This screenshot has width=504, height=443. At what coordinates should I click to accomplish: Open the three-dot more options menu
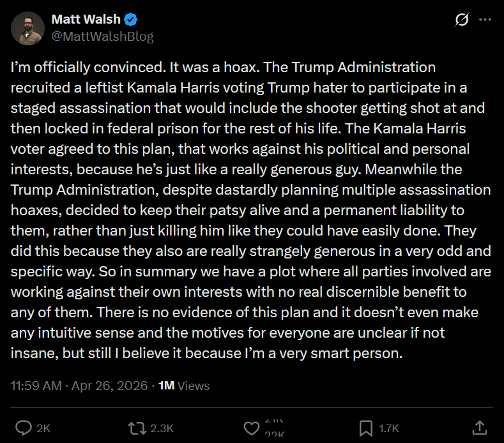point(487,21)
